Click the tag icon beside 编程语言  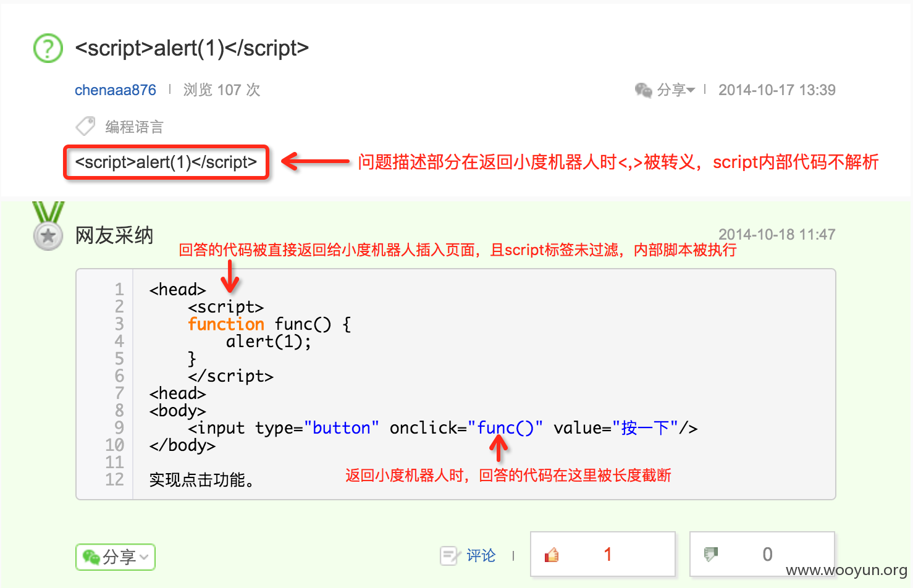85,126
